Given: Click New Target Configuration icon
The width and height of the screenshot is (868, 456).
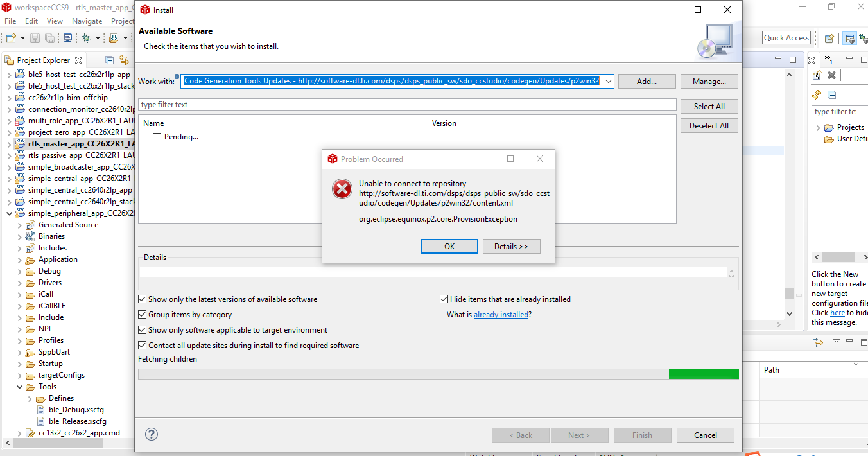Looking at the screenshot, I should (817, 75).
